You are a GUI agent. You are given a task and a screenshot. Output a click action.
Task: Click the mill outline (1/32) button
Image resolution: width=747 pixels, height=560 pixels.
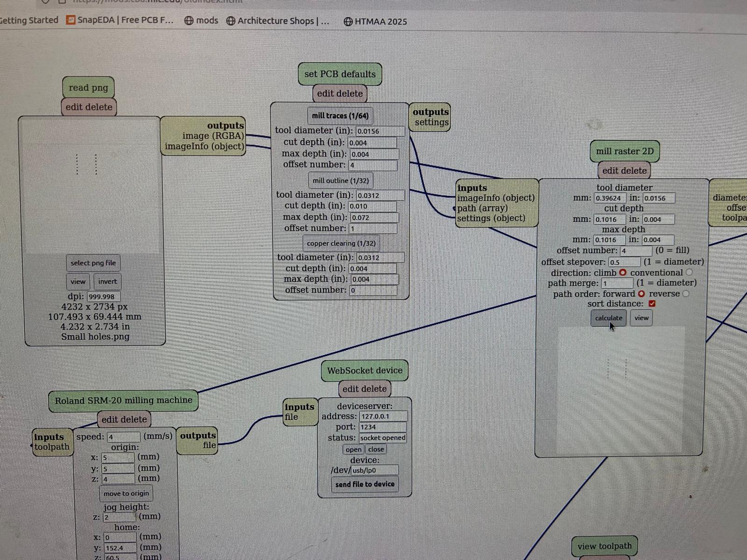coord(340,181)
